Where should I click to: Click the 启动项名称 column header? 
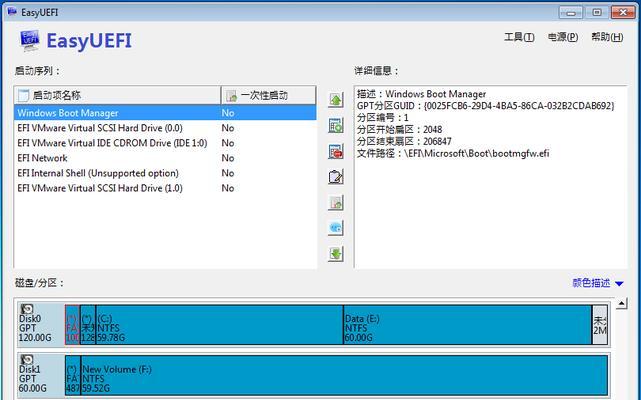pos(117,95)
